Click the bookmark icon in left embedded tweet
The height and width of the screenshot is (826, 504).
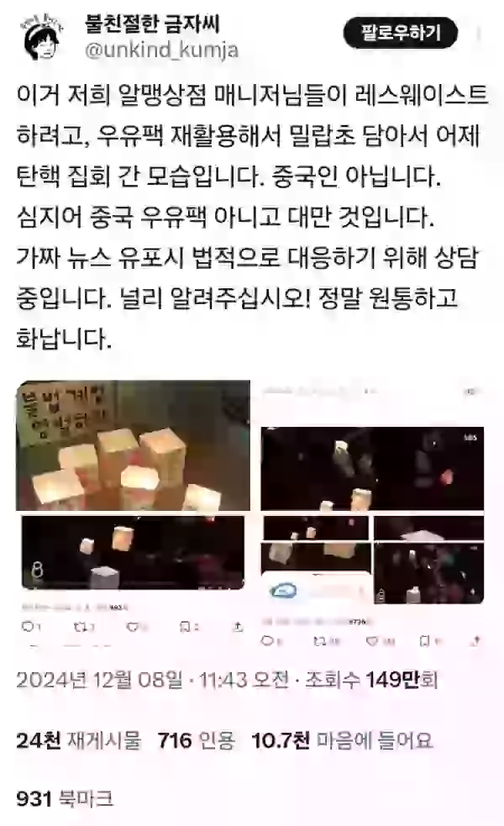point(185,626)
